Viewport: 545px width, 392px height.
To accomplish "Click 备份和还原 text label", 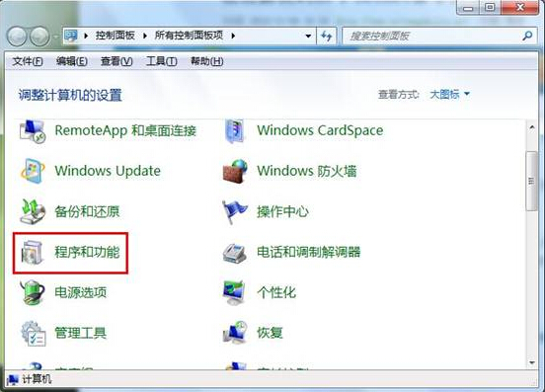I will tap(87, 211).
